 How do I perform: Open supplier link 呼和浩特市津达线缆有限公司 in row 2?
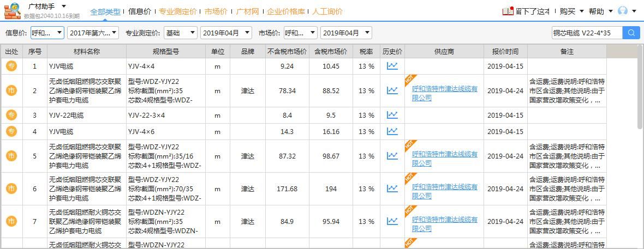pos(445,93)
